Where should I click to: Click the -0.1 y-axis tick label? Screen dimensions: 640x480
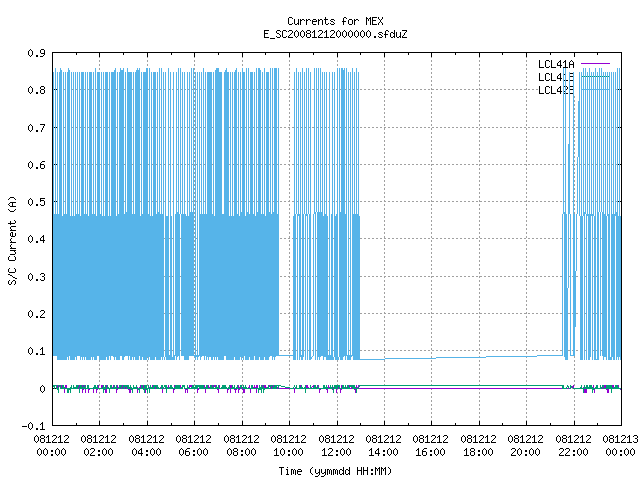[34, 426]
